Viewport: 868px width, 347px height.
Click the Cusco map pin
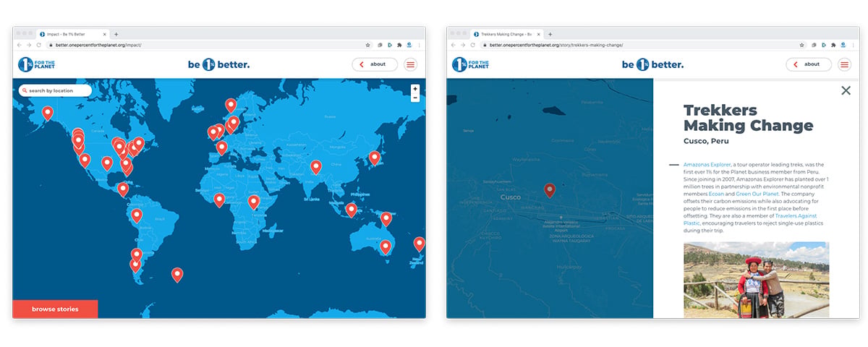pos(550,190)
